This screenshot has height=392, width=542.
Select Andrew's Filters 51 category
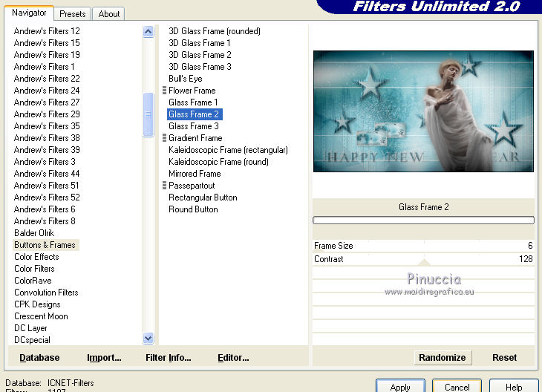pos(47,186)
